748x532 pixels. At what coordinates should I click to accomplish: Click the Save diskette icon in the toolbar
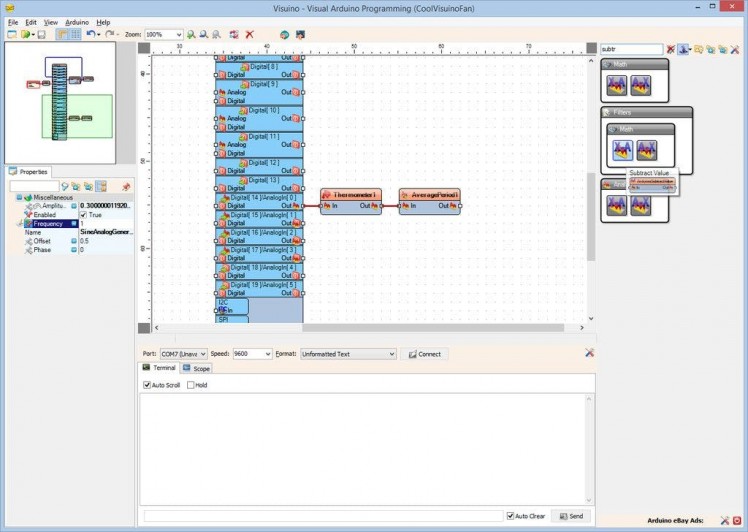[42, 34]
